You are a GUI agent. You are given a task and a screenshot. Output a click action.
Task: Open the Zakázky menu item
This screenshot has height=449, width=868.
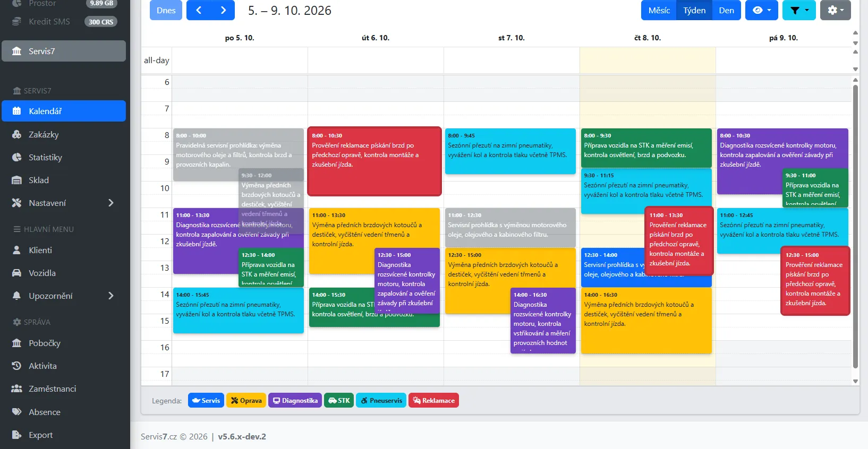click(x=64, y=134)
